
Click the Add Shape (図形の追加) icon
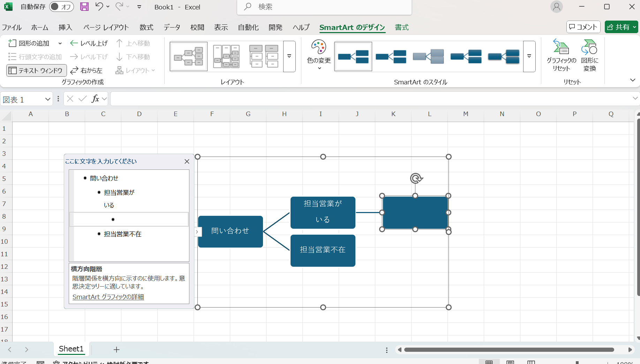tap(13, 43)
